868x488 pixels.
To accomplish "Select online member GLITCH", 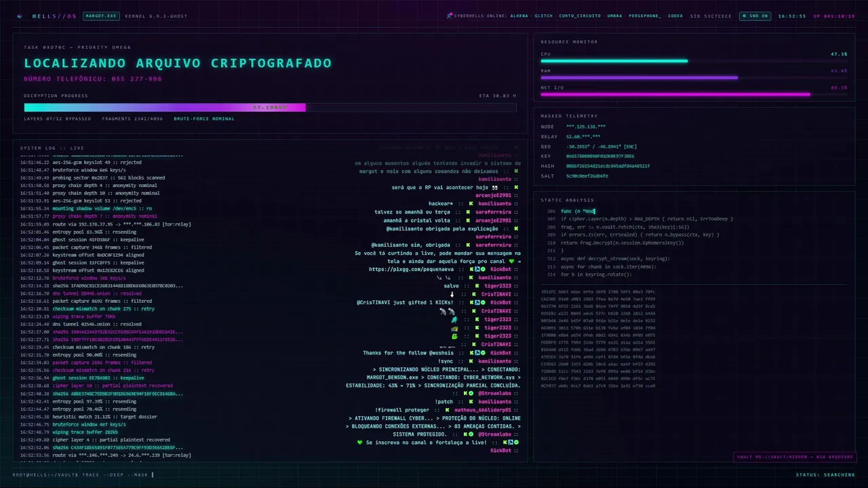I will click(543, 16).
